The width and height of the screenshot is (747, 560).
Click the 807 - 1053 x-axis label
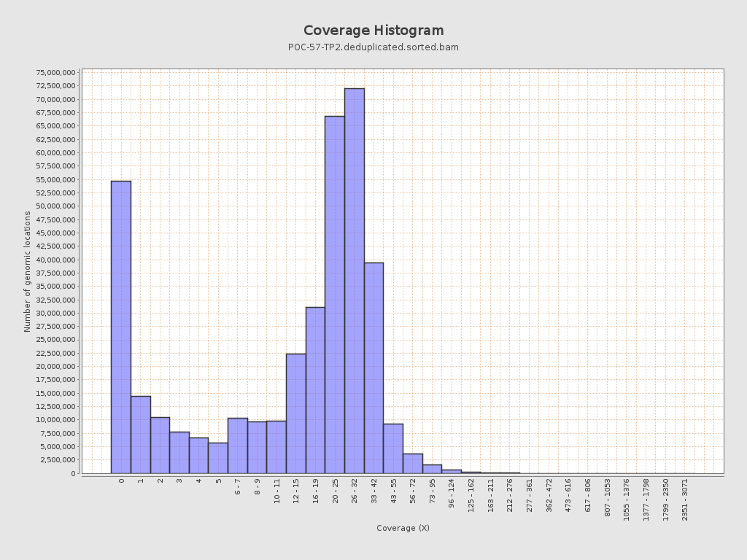tap(607, 497)
